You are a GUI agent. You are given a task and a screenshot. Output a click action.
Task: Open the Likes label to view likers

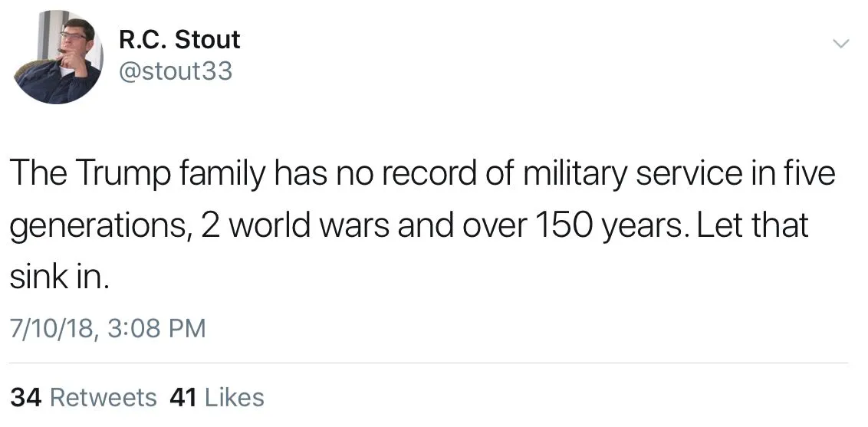235,397
